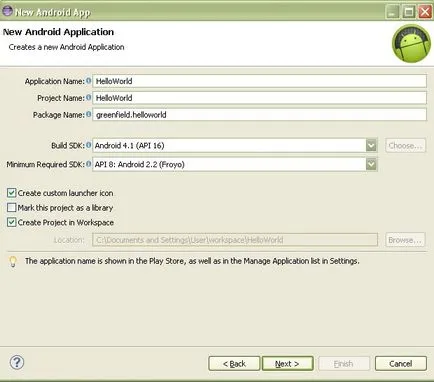Screen dimensions: 434x382
Task: Toggle Create Project in Workspace checkbox
Action: click(x=11, y=222)
